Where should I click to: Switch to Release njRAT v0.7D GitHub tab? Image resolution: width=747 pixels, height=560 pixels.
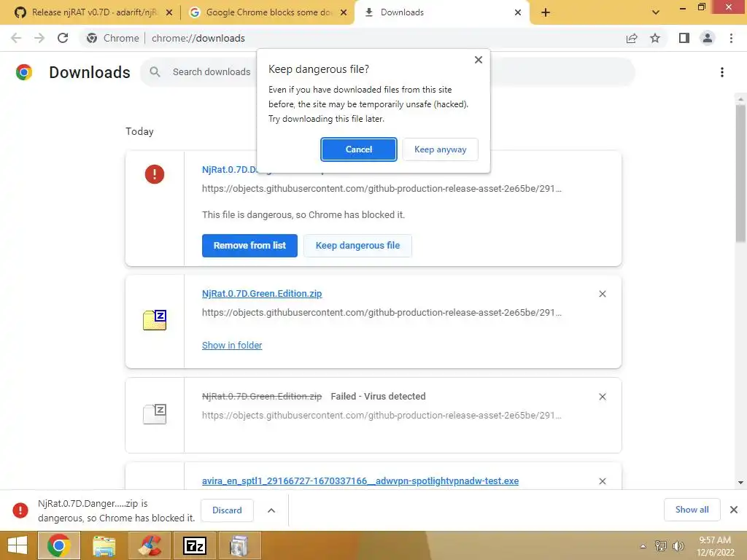coord(94,12)
